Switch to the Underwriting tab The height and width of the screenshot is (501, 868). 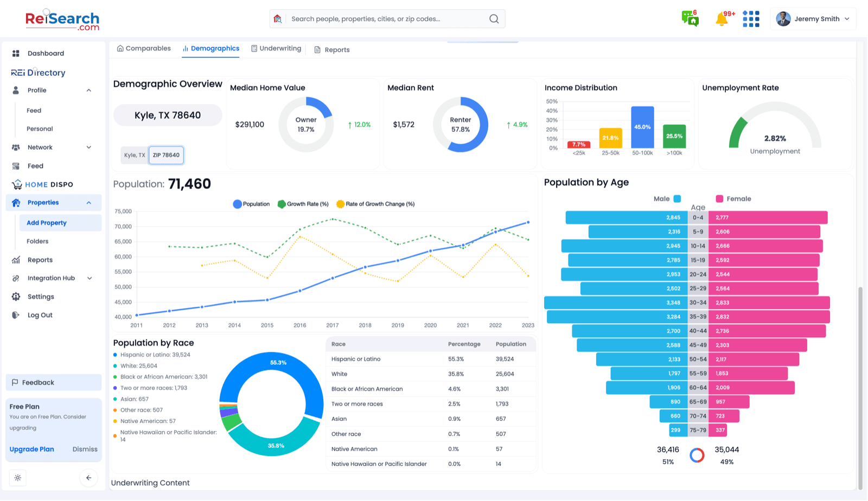[276, 48]
